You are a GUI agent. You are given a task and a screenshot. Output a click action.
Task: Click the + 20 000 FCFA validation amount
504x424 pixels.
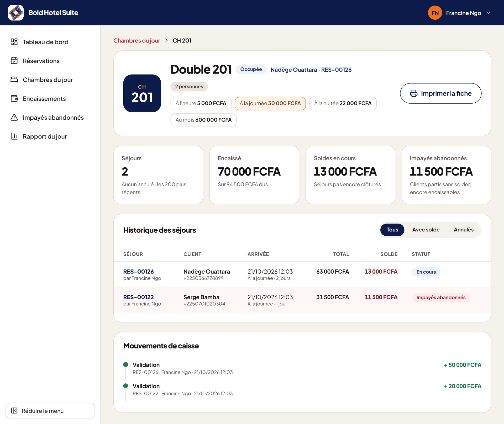tap(463, 386)
